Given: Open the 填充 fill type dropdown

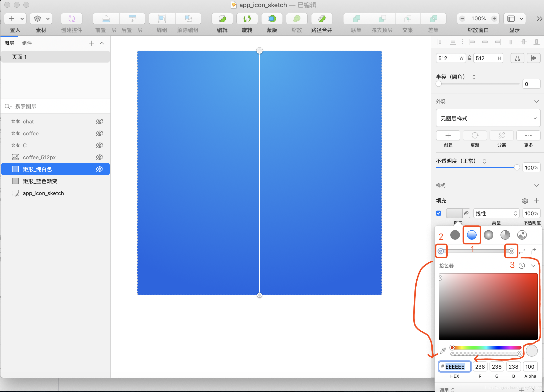Looking at the screenshot, I should [x=495, y=213].
